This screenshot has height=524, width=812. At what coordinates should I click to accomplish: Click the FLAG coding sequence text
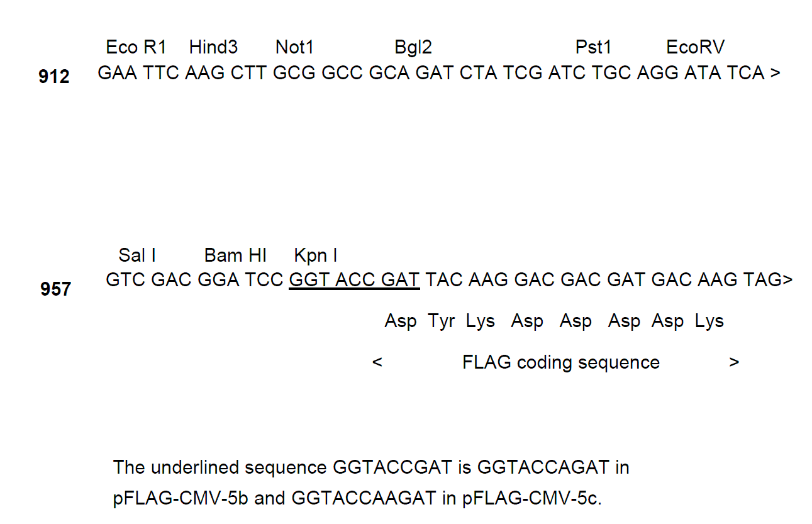pyautogui.click(x=560, y=363)
